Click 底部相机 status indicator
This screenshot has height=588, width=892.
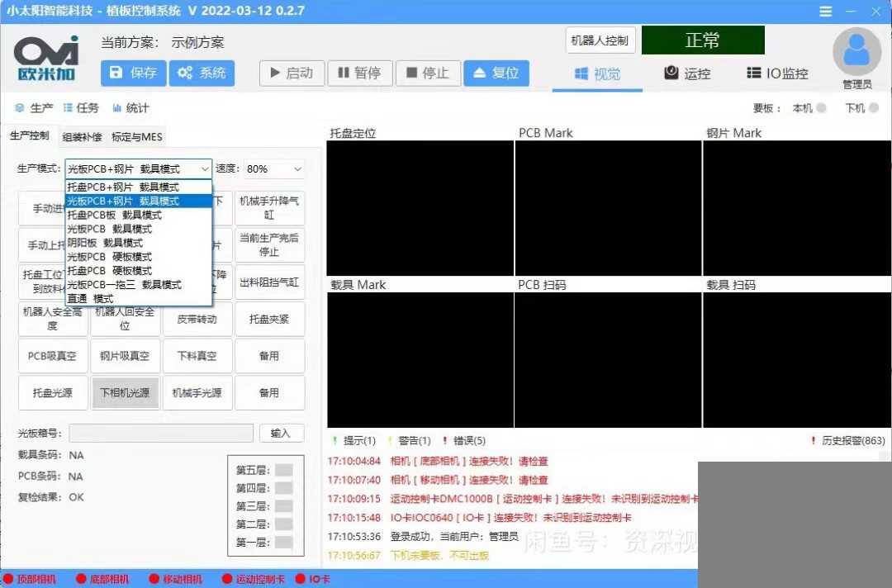[102, 579]
